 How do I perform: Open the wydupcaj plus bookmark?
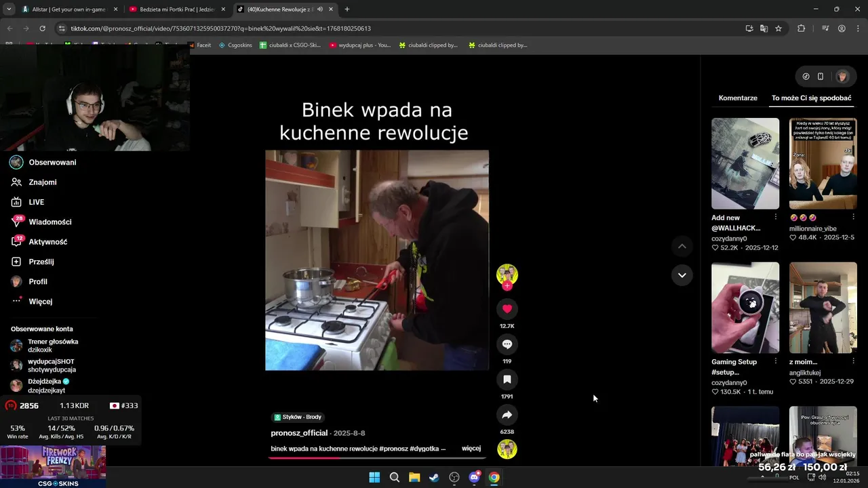(x=360, y=45)
